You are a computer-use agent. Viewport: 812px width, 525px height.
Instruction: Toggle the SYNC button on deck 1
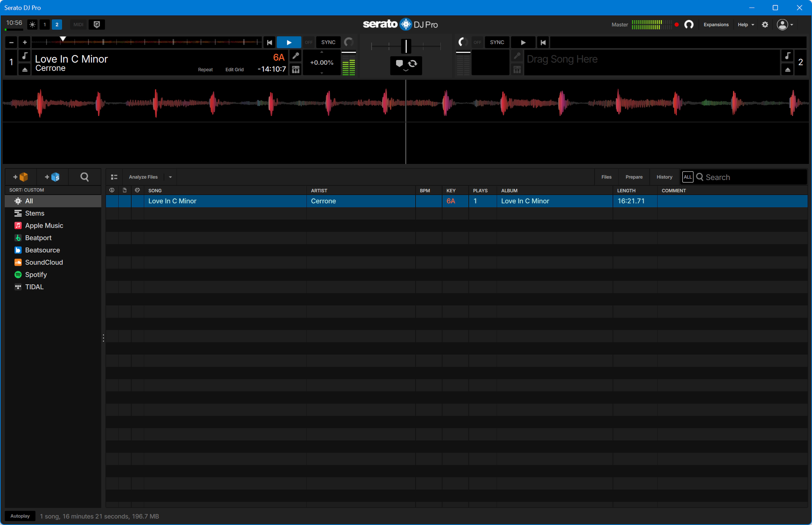point(328,42)
